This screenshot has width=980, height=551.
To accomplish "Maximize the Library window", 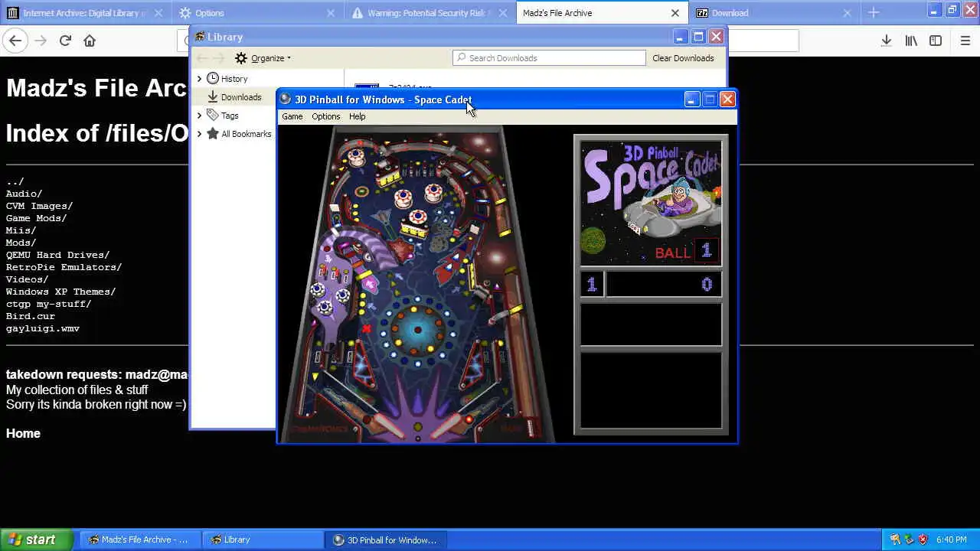I will coord(698,37).
